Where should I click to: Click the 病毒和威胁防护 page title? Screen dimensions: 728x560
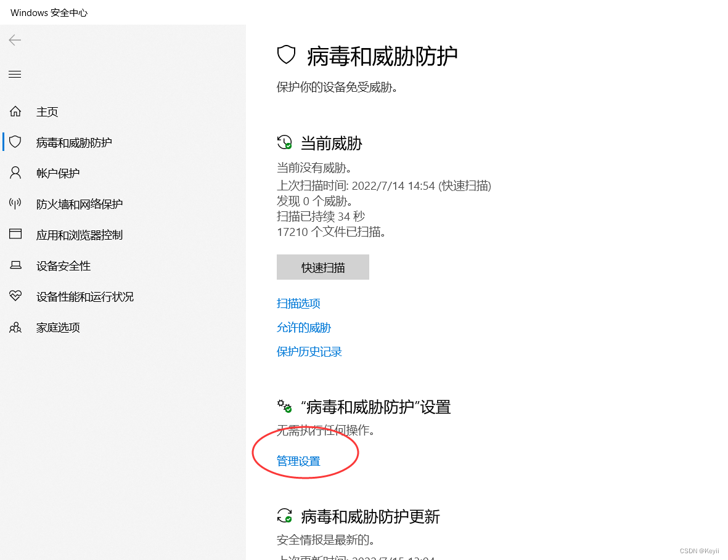(383, 56)
